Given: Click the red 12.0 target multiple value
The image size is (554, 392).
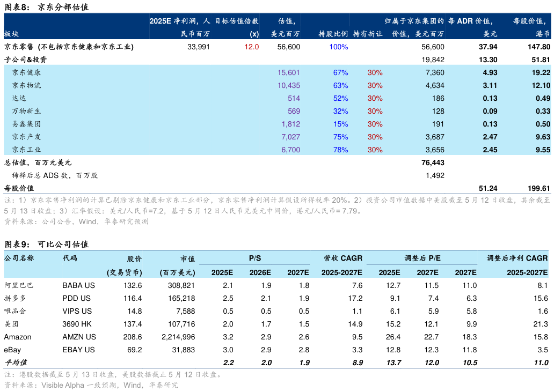Looking at the screenshot, I should pos(251,47).
